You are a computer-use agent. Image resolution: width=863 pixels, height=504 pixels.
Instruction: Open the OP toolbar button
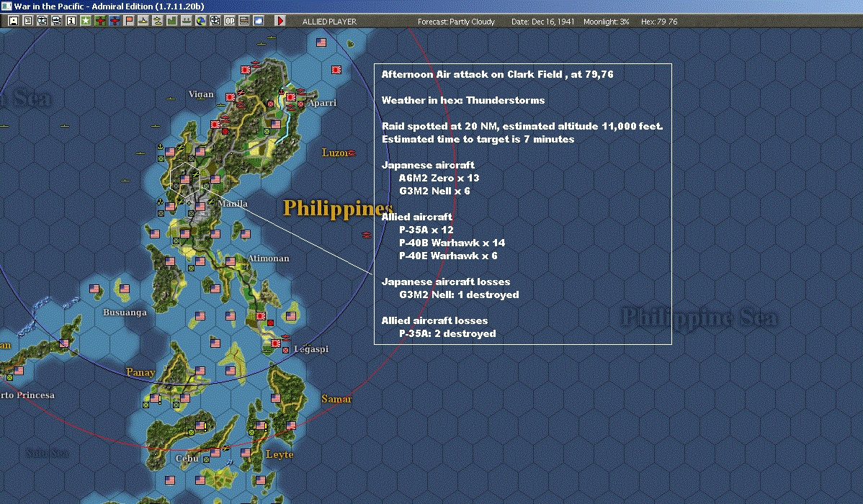click(x=230, y=21)
